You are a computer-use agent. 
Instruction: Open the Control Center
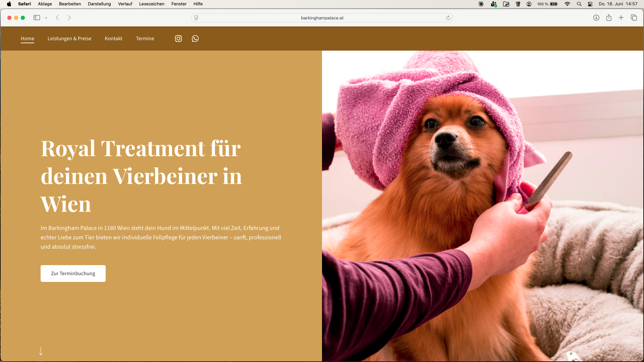pos(590,4)
